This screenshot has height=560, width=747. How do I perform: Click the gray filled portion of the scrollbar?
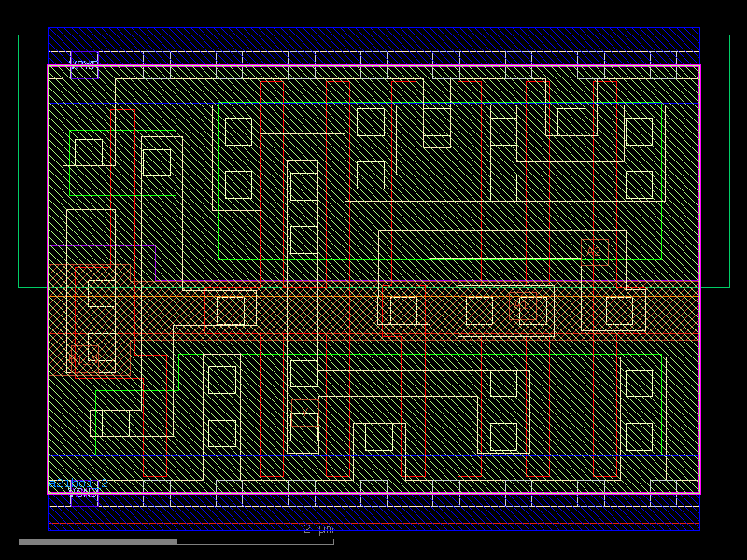[93, 539]
